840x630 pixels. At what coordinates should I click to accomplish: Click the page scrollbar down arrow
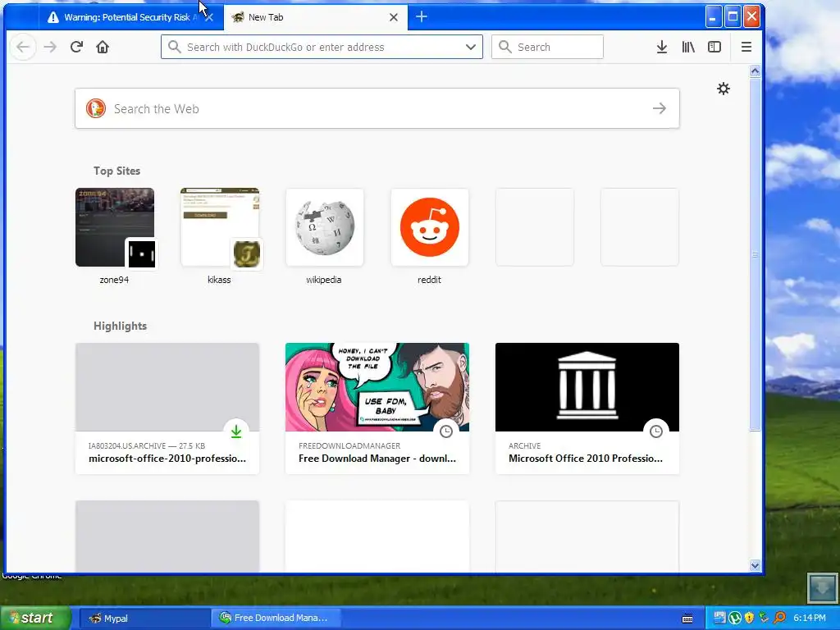point(755,565)
